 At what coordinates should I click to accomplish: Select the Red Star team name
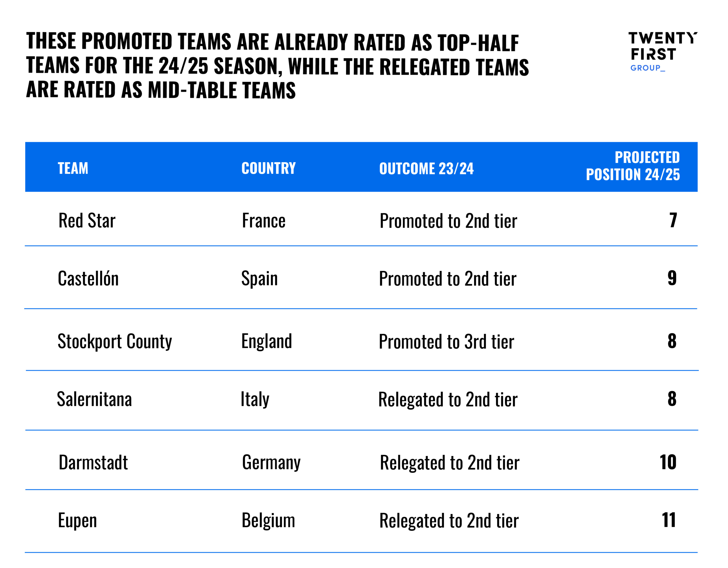click(x=87, y=221)
